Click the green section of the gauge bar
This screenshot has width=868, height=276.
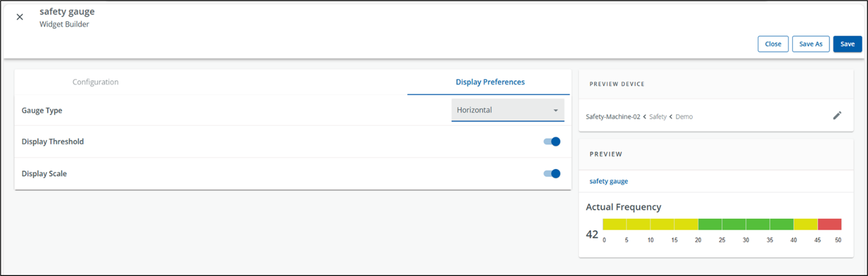tap(745, 224)
